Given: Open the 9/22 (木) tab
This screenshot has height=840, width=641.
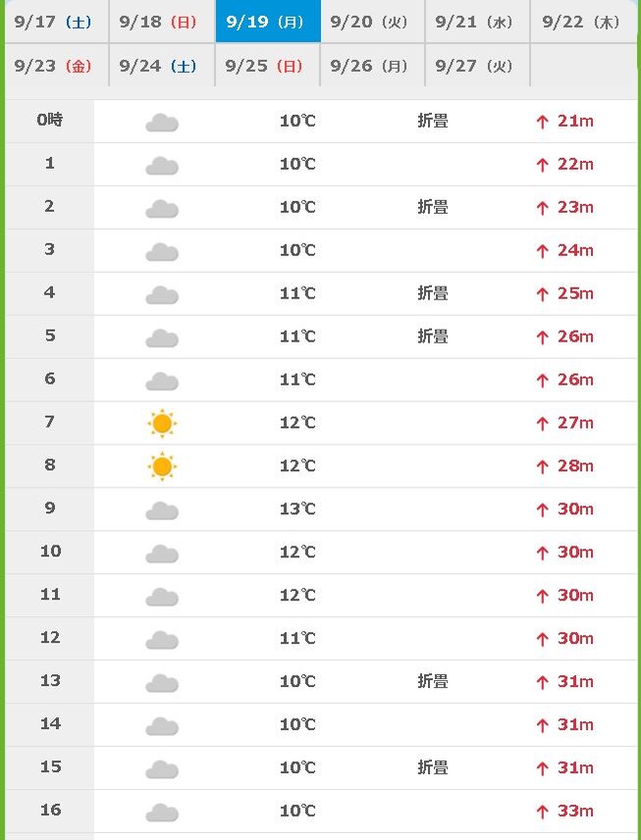Looking at the screenshot, I should tap(584, 22).
